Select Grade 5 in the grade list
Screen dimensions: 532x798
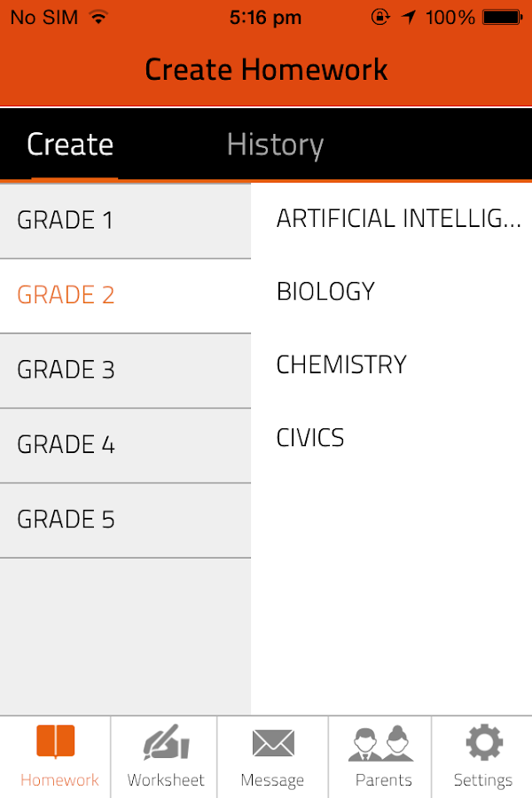click(125, 520)
